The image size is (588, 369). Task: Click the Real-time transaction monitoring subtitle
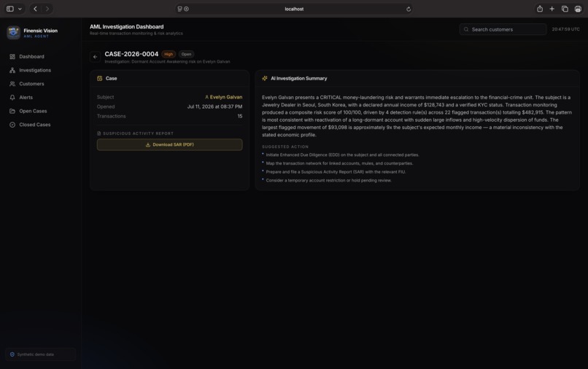pos(136,34)
